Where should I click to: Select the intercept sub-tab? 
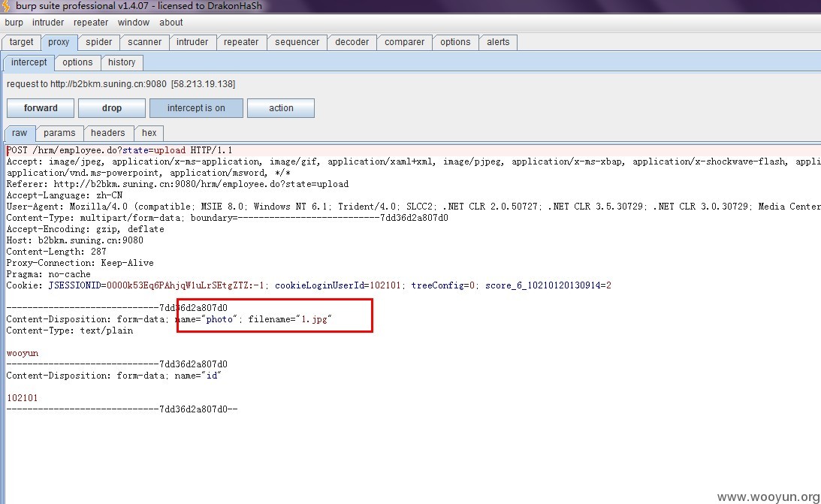29,62
